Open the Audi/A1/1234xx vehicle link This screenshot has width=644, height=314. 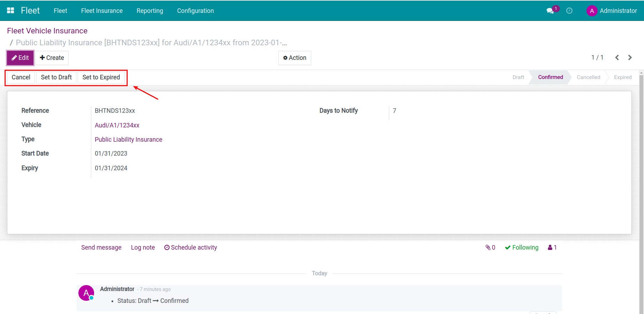[x=117, y=125]
